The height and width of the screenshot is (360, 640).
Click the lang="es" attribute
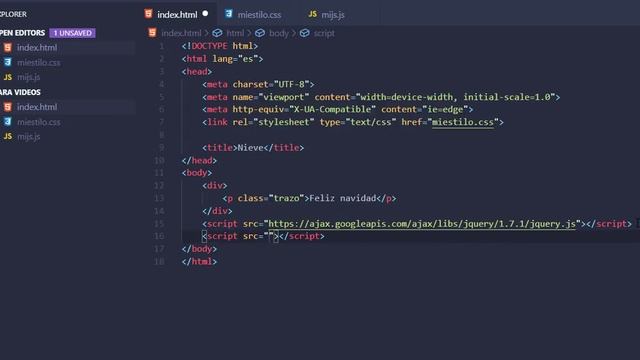point(235,59)
